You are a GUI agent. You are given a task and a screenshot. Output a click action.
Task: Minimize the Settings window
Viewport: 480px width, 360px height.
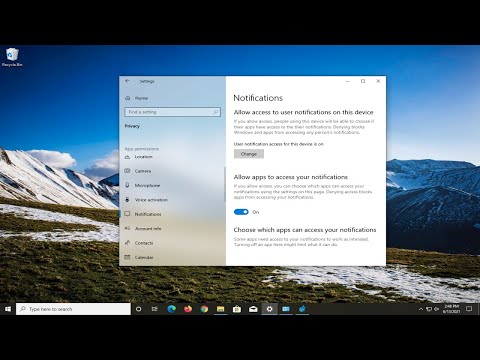[348, 81]
